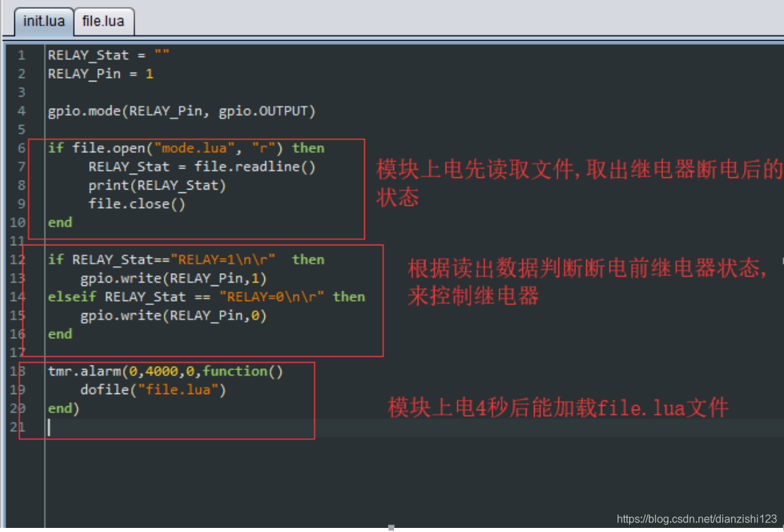Click the file.close() line
Viewport: 784px width, 532px height.
(x=137, y=204)
